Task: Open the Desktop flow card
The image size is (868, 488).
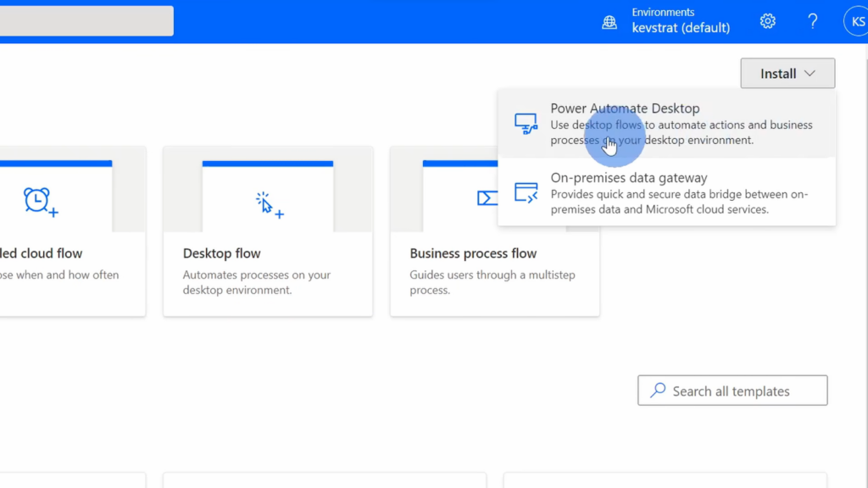Action: (268, 231)
